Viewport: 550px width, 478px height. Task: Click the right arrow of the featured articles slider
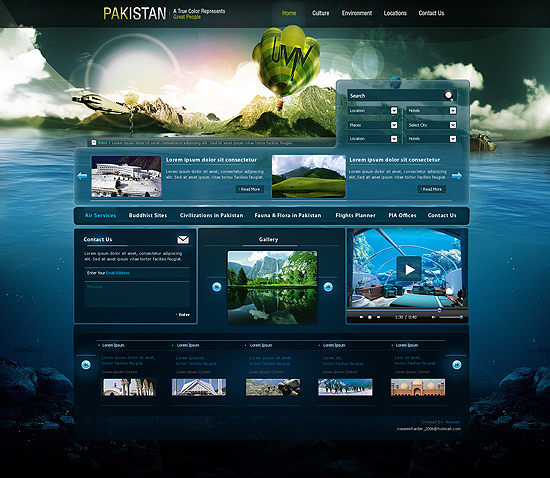tap(457, 176)
